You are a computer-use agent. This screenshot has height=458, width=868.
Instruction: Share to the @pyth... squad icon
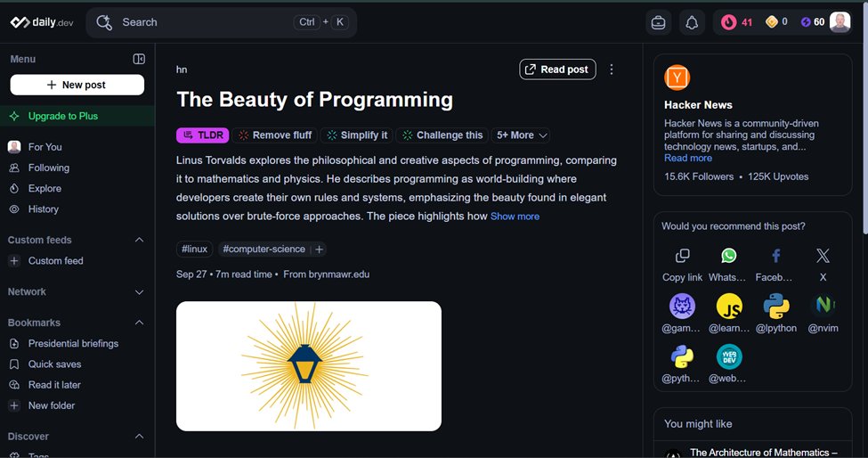tap(682, 356)
